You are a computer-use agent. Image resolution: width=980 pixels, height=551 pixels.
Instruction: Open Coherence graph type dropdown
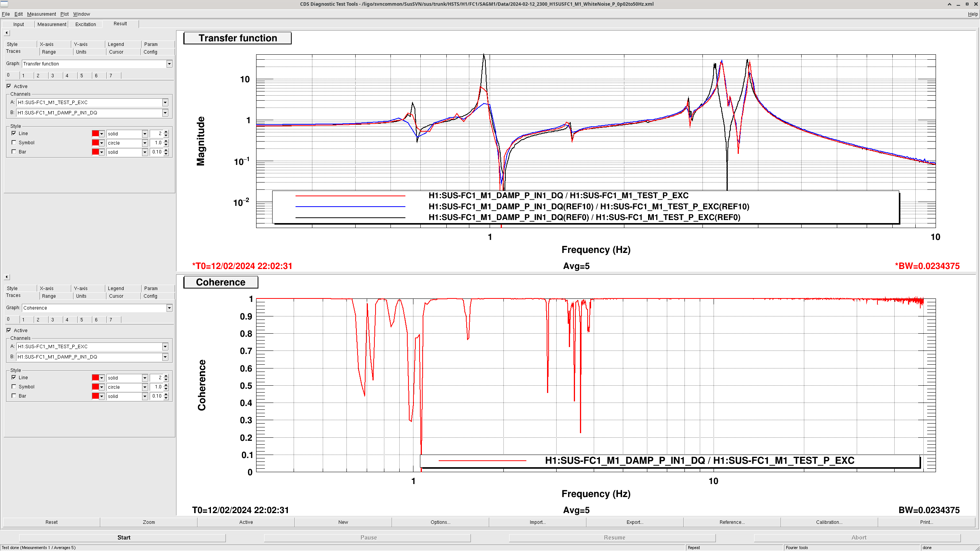(169, 308)
